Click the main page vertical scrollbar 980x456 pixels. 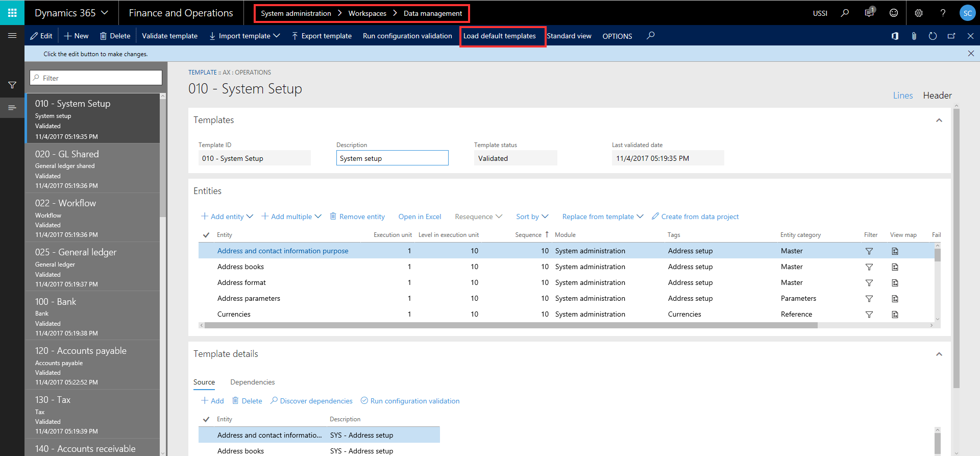coord(956,248)
